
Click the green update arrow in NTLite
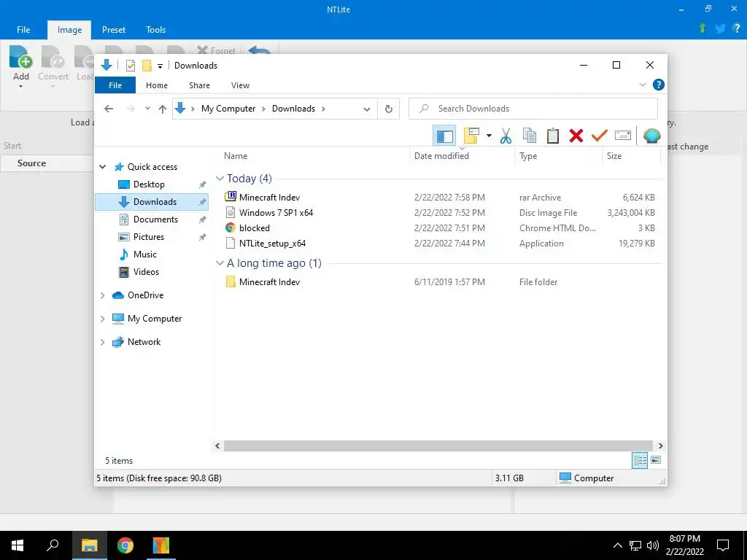(x=703, y=28)
